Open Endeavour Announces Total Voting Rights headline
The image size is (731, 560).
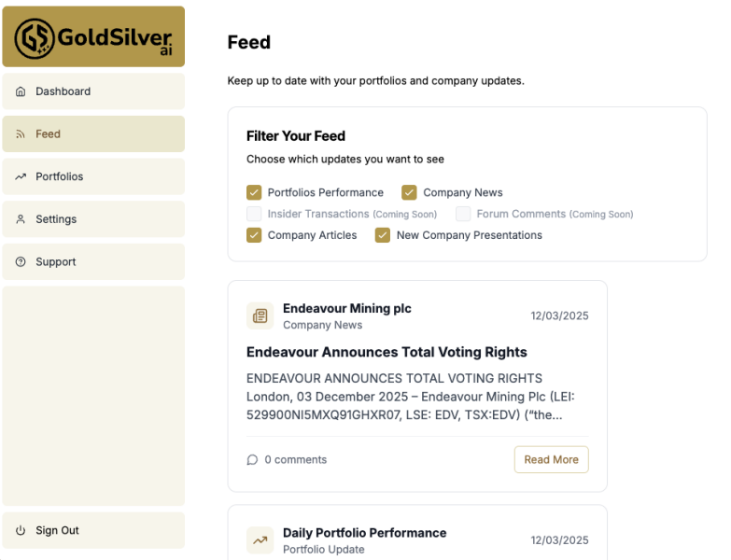pos(387,352)
